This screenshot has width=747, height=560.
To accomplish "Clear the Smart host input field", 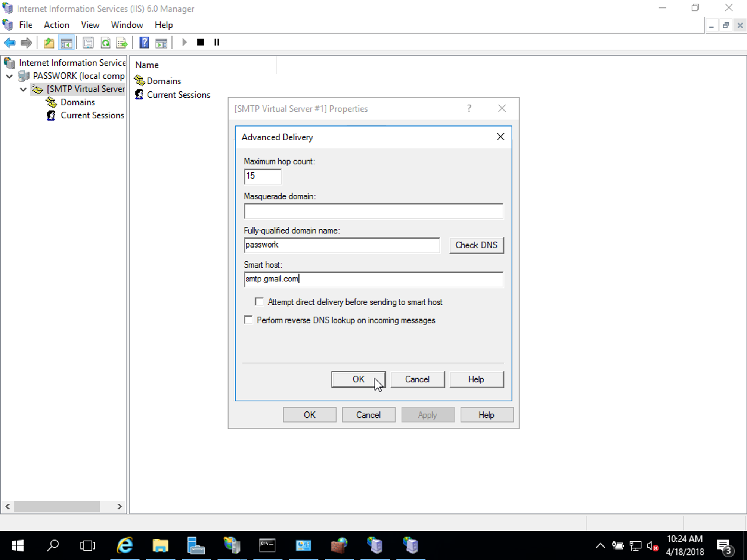I will click(373, 279).
